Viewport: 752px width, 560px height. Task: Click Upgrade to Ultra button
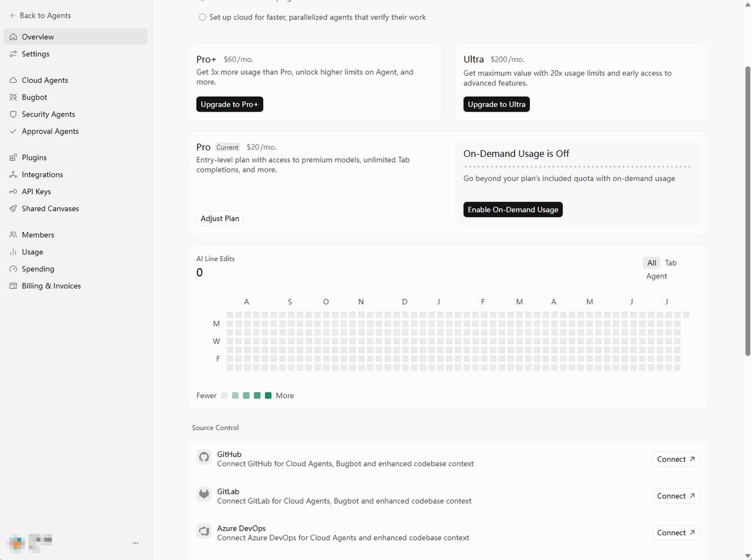pos(496,104)
